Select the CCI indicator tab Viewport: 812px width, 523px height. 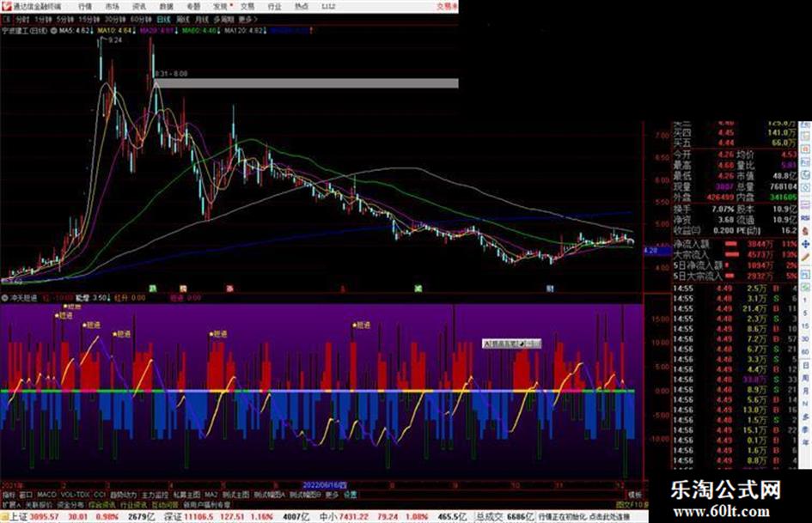100,495
